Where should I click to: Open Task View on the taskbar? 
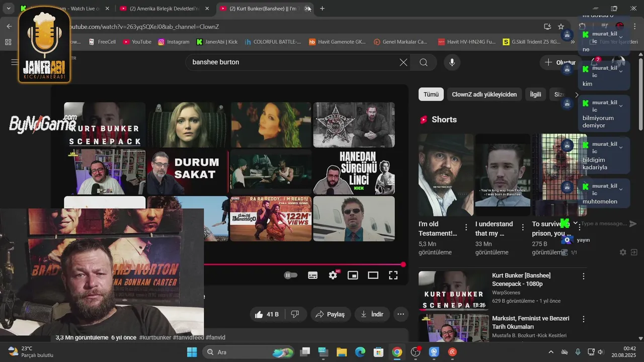pos(305,352)
